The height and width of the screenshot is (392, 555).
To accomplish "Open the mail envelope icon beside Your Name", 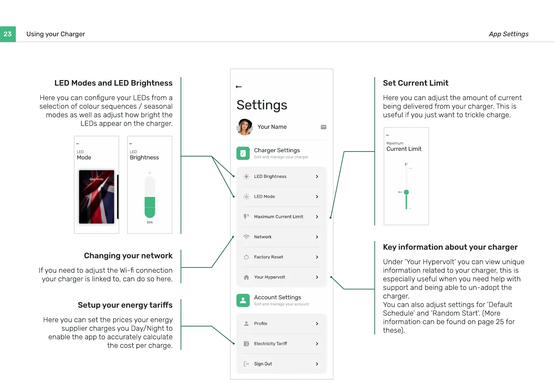I will [323, 127].
